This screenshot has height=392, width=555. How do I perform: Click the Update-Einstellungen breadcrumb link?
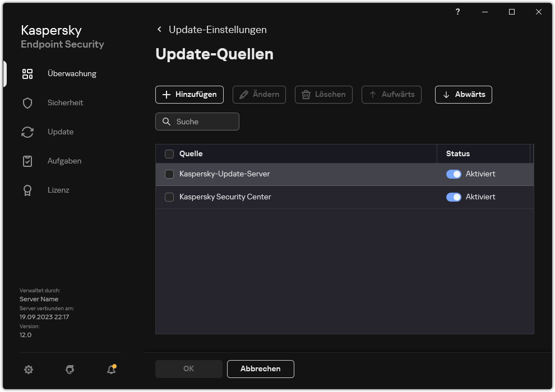pos(218,30)
